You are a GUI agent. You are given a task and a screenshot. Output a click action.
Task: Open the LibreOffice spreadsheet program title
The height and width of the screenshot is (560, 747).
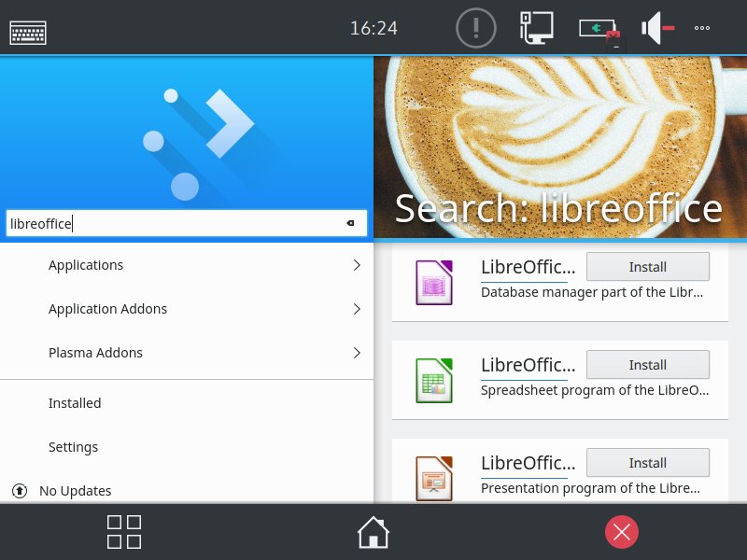pyautogui.click(x=528, y=365)
